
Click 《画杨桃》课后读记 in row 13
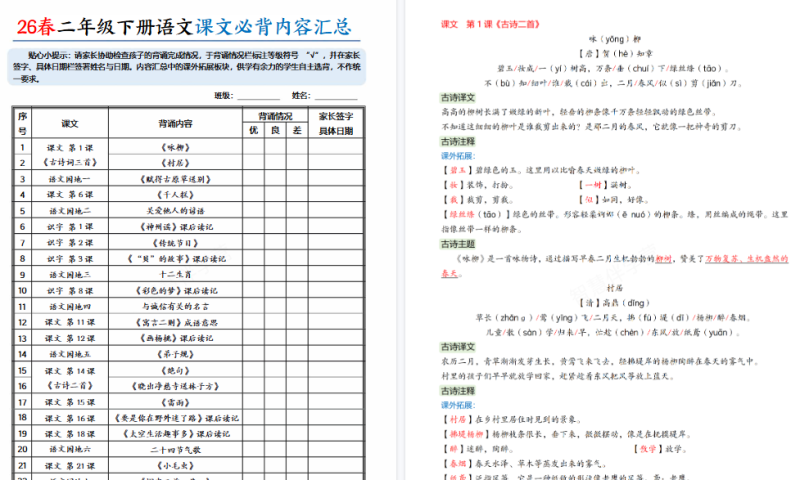coord(175,338)
